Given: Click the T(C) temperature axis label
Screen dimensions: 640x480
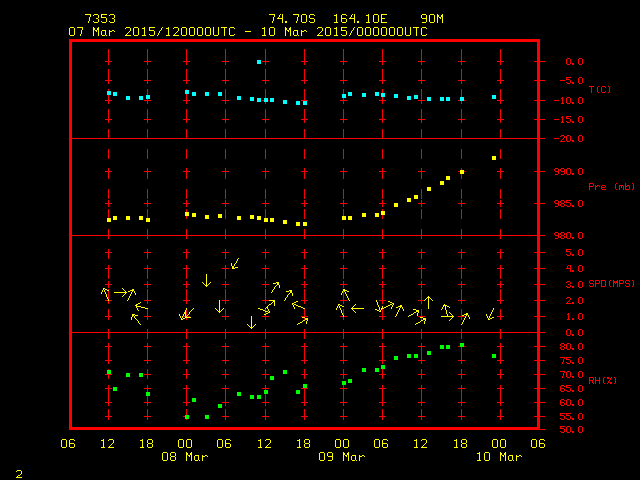Looking at the screenshot, I should click(x=598, y=89).
